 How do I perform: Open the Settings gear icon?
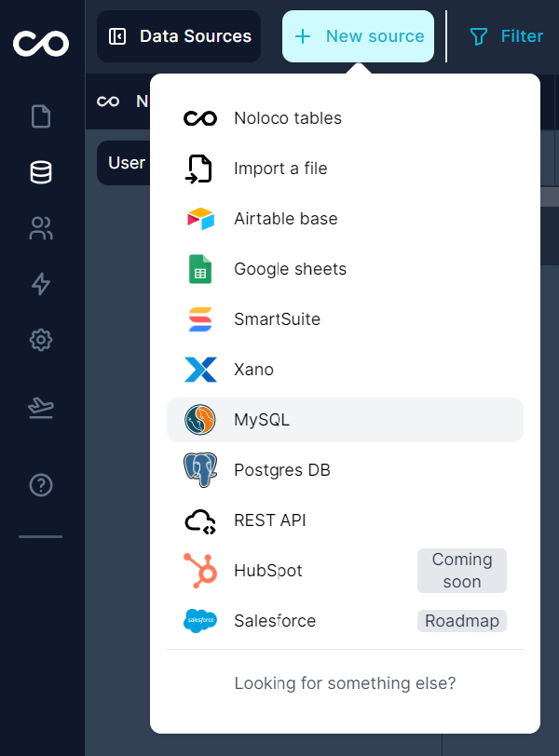coord(41,340)
